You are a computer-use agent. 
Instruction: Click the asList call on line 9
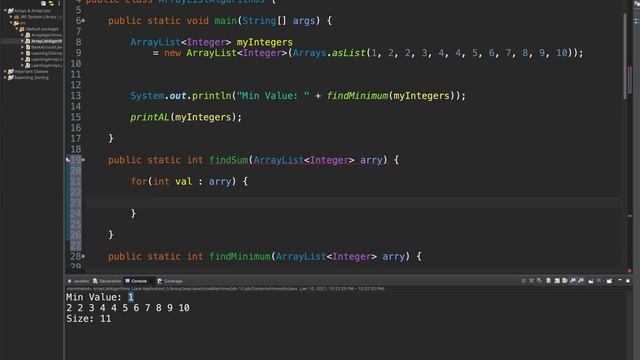[x=348, y=53]
